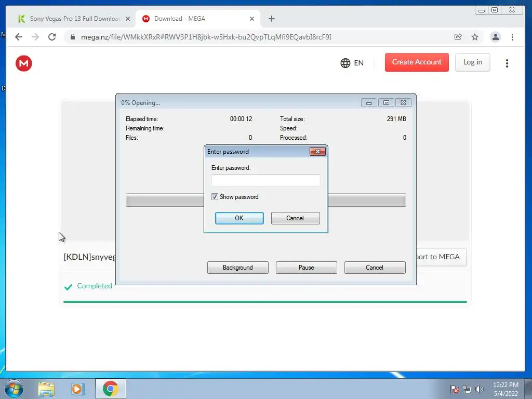Screen dimensions: 532x399
Task: Maximize the 0% Opening window
Action: [386, 102]
